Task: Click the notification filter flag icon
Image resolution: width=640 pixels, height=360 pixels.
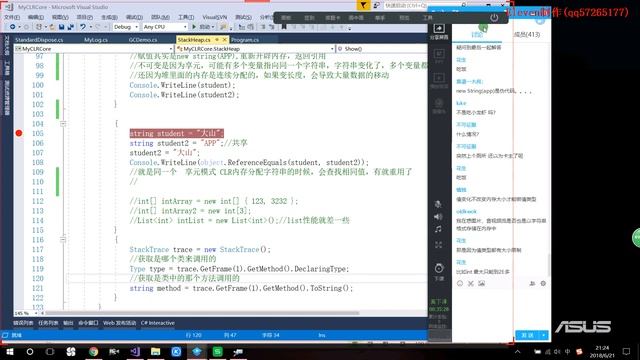Action: (x=363, y=5)
